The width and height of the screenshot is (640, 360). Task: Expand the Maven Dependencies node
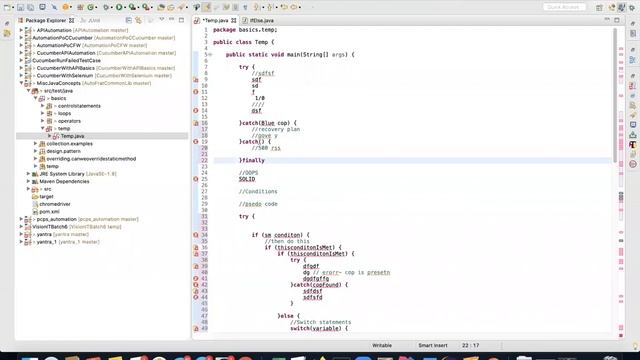[x=29, y=181]
